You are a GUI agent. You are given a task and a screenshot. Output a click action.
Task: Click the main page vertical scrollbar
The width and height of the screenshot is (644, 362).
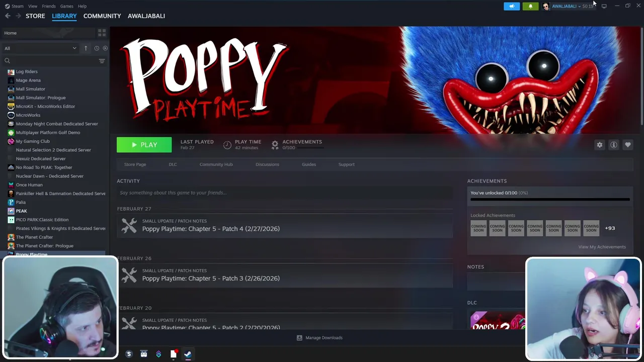click(x=641, y=75)
